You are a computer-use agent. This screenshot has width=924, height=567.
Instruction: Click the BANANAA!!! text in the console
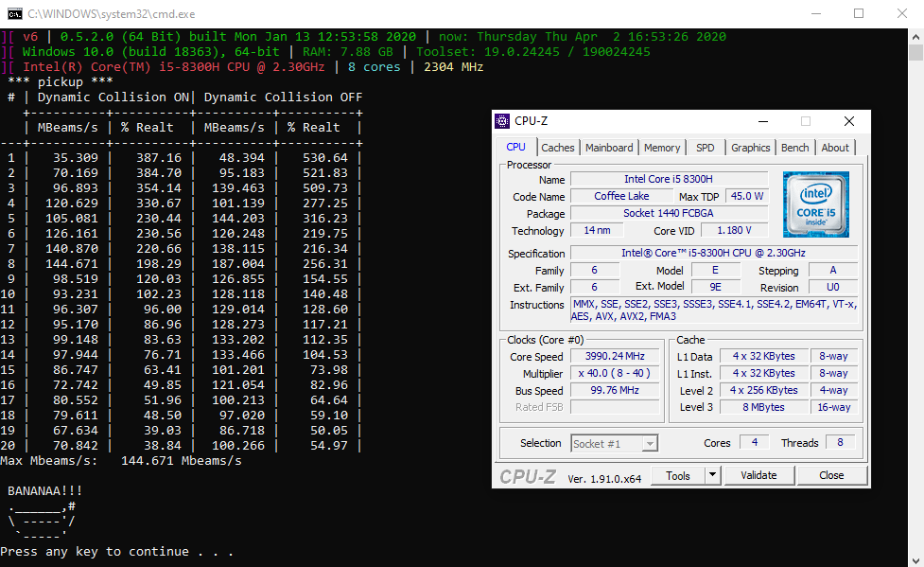pos(45,491)
